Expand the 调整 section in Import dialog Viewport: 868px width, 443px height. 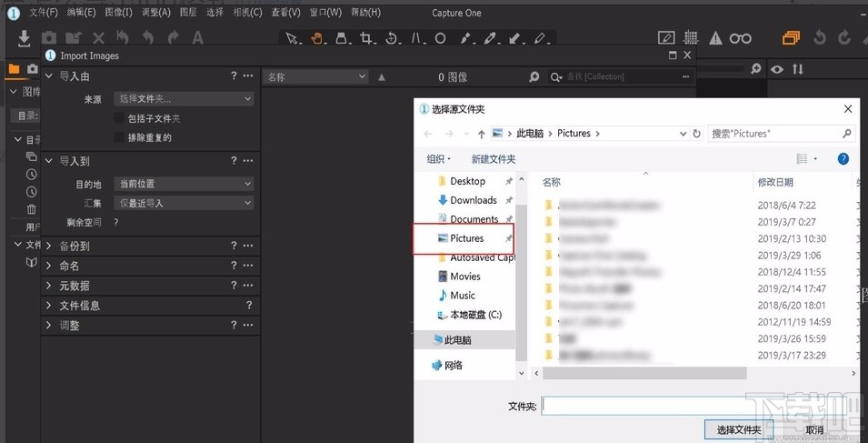[49, 325]
